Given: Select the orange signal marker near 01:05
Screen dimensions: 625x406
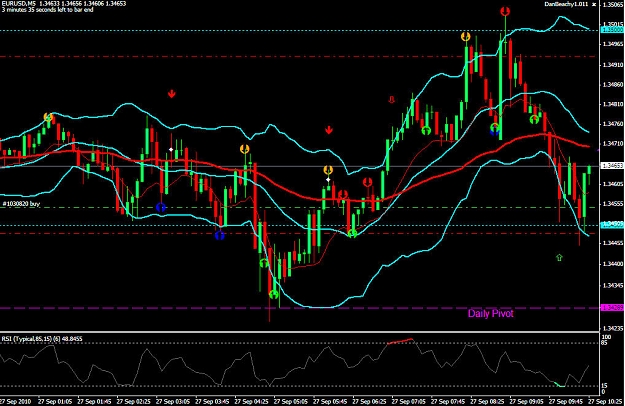Looking at the screenshot, I should tap(48, 117).
